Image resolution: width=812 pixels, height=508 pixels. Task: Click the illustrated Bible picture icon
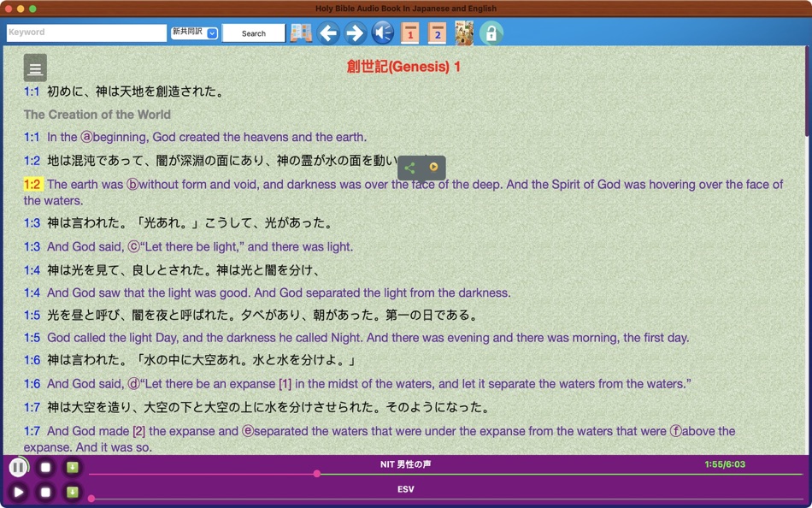(x=464, y=32)
